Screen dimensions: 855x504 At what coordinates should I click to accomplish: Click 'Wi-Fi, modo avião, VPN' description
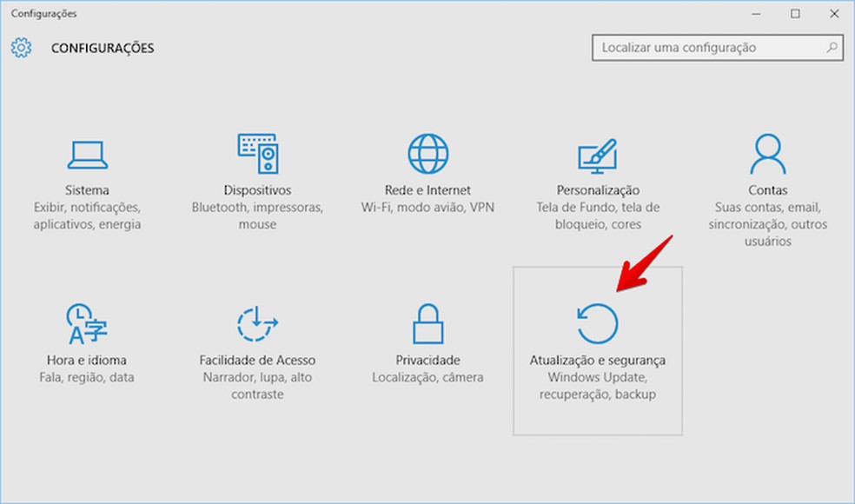point(427,208)
